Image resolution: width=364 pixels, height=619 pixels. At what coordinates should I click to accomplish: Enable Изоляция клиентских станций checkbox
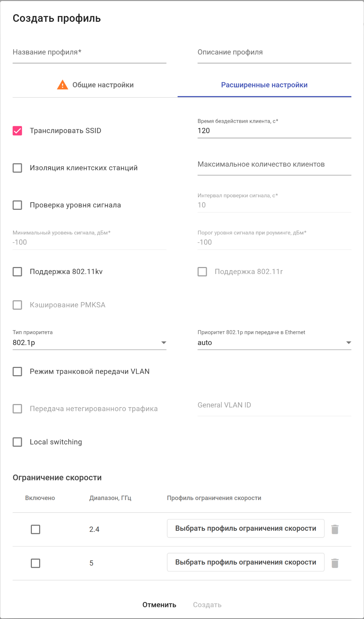[x=17, y=168]
